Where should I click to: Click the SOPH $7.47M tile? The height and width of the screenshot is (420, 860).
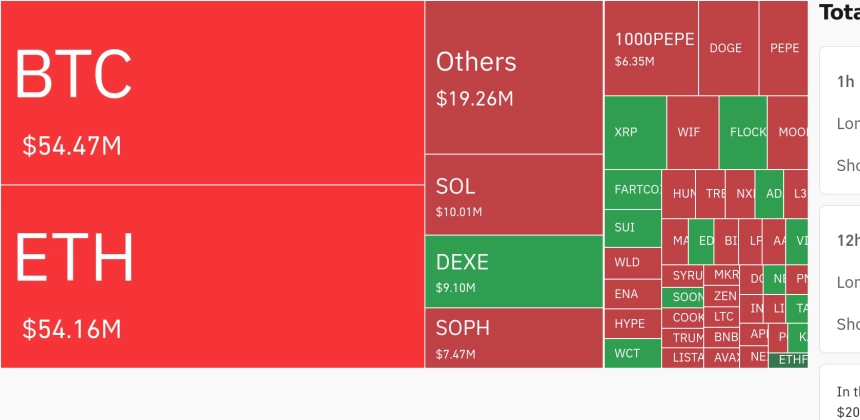514,338
